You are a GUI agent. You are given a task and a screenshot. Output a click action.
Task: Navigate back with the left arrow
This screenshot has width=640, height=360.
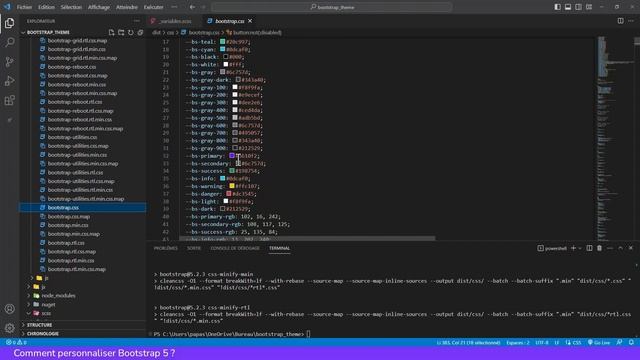coord(192,7)
